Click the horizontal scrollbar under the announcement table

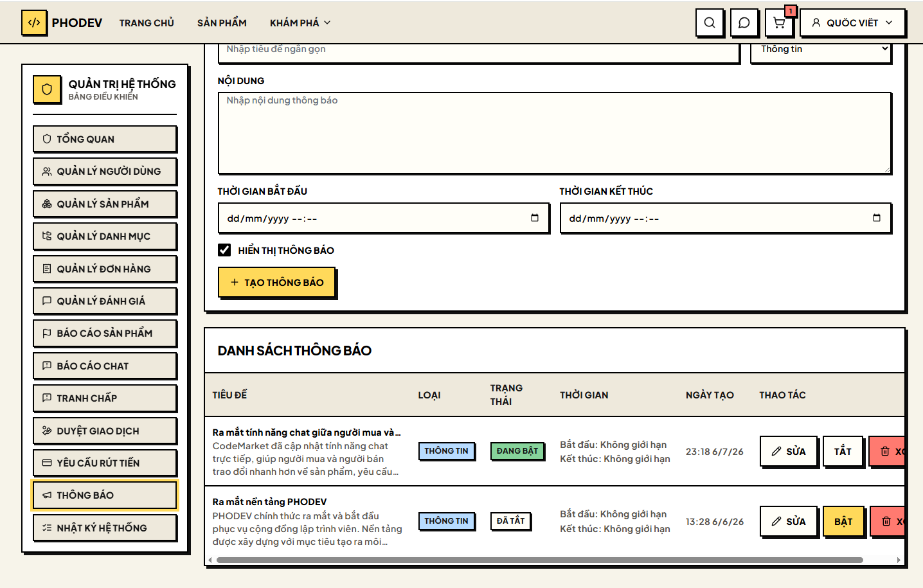540,560
